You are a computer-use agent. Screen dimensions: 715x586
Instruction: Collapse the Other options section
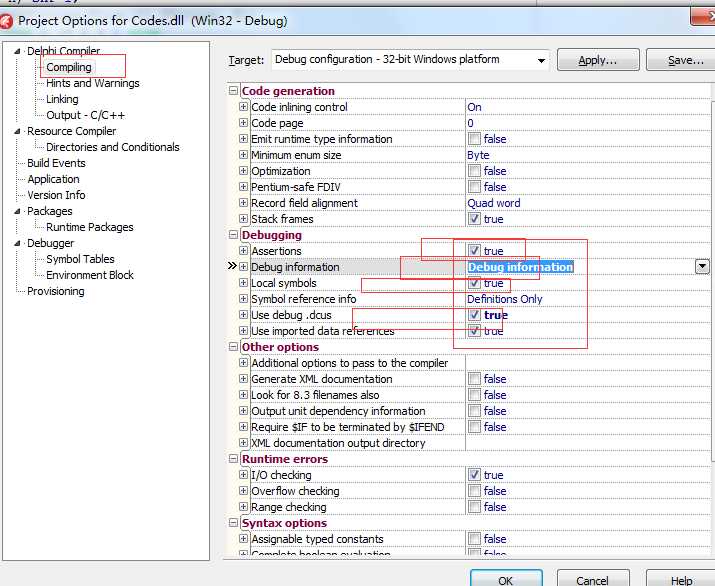(x=233, y=347)
